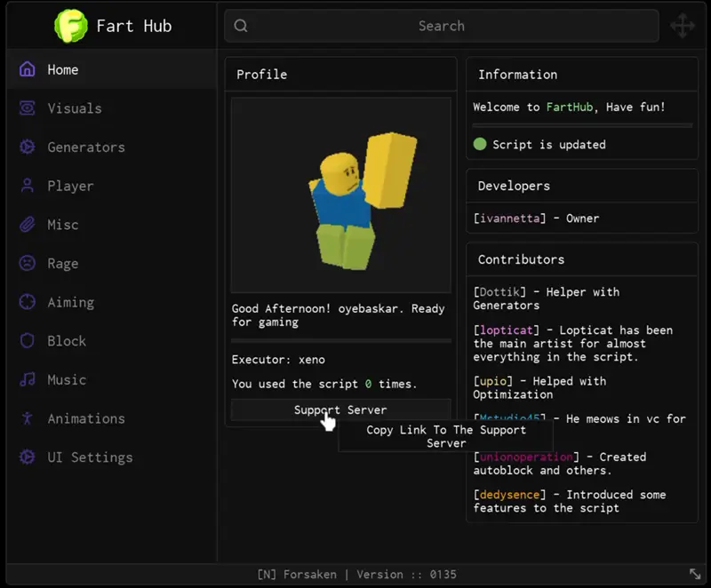Screen dimensions: 711x588
Task: Click the '[N] Forsaken' status bar text
Action: click(x=297, y=575)
